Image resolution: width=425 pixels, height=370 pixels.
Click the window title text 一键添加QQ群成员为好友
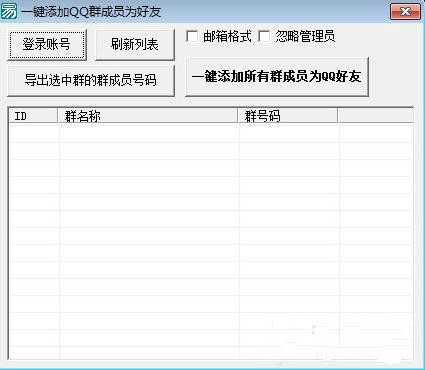(91, 12)
